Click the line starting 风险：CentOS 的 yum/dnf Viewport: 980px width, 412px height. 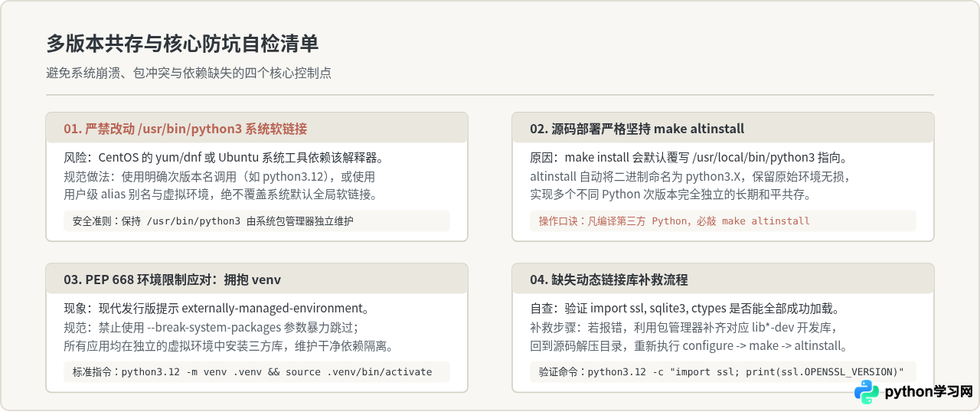pyautogui.click(x=223, y=158)
